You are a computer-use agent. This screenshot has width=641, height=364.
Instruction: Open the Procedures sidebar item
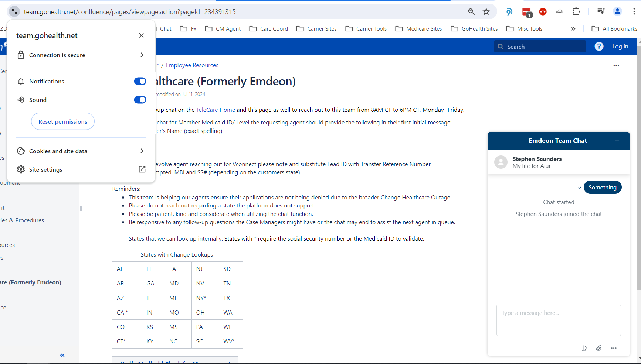tap(22, 220)
